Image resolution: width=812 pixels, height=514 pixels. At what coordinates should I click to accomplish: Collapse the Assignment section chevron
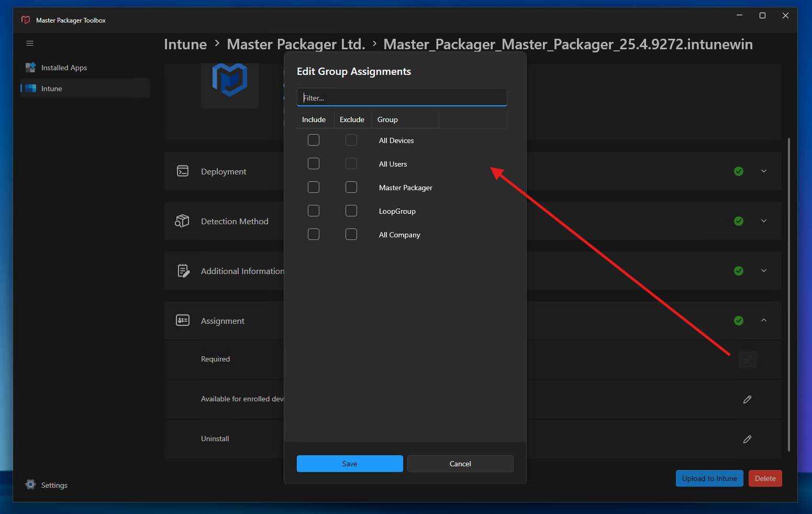pyautogui.click(x=764, y=320)
